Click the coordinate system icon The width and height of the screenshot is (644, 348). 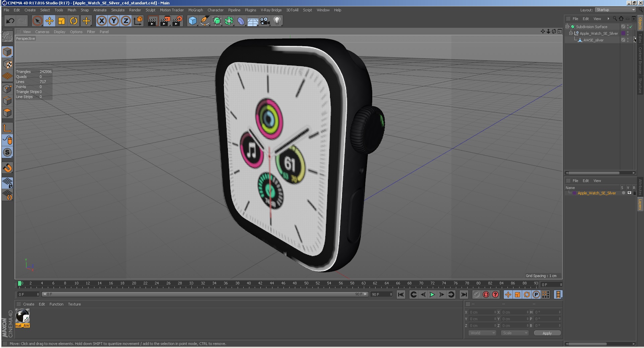point(138,21)
